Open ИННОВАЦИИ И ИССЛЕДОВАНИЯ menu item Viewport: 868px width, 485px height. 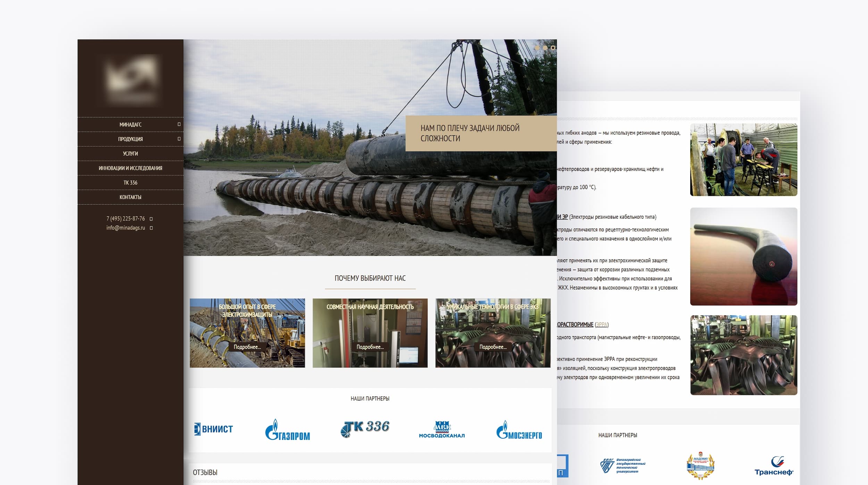coord(130,168)
